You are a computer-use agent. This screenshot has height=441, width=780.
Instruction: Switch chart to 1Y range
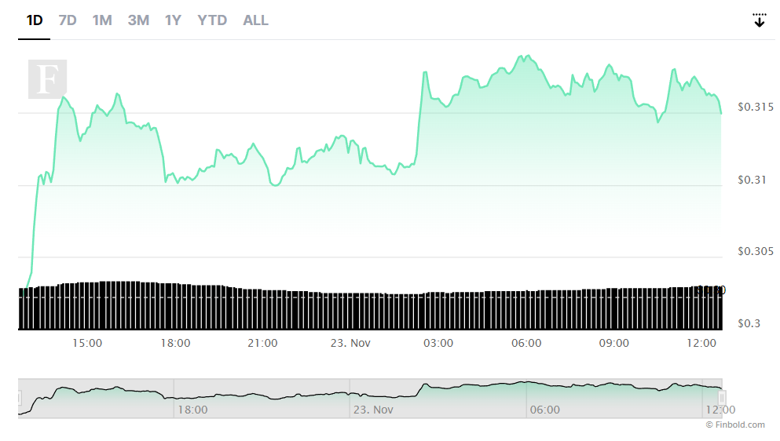click(x=173, y=20)
